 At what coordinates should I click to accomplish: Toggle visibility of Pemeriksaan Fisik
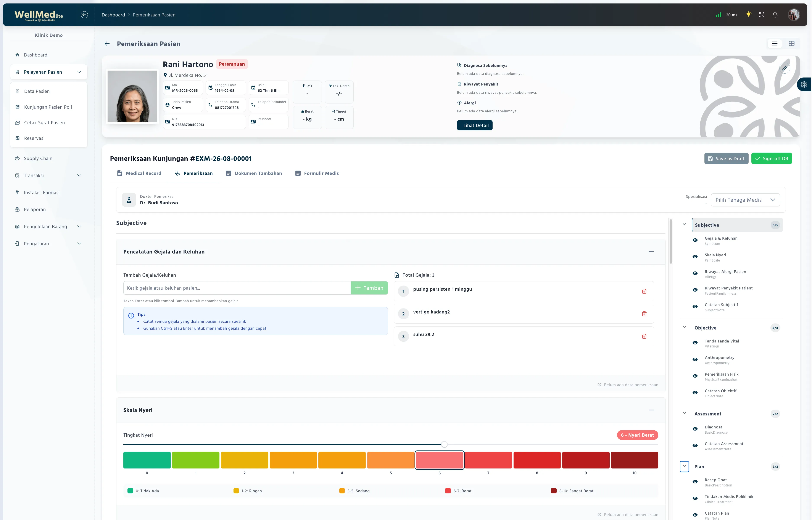[695, 376]
